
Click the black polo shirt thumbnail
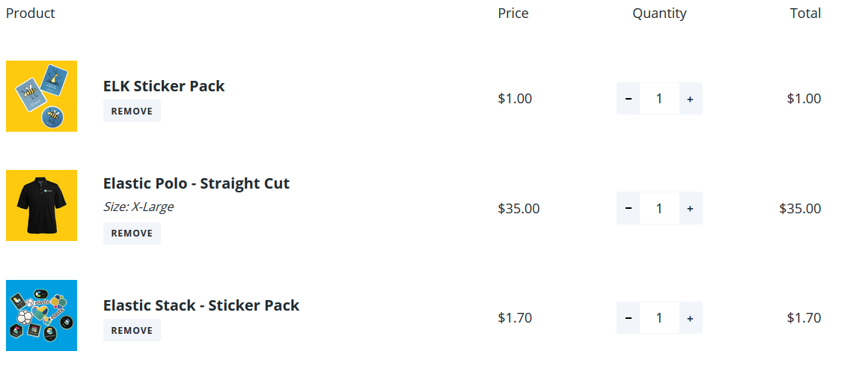click(x=41, y=206)
